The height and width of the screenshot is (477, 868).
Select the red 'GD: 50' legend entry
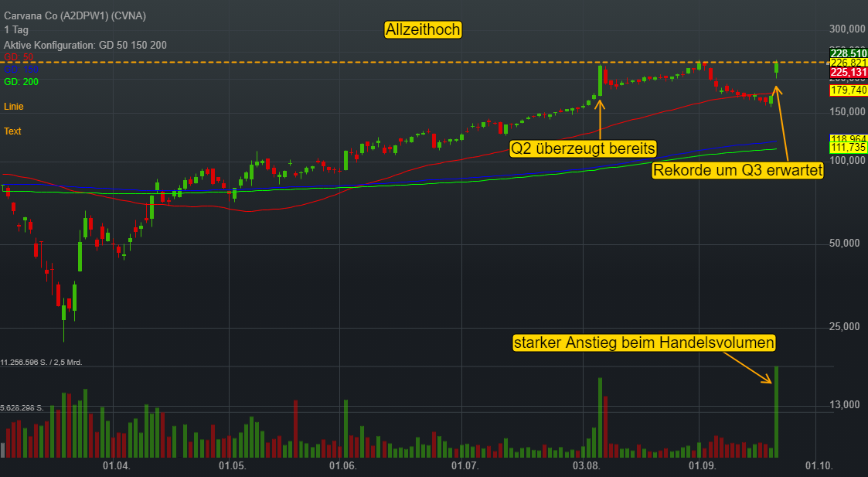click(19, 57)
